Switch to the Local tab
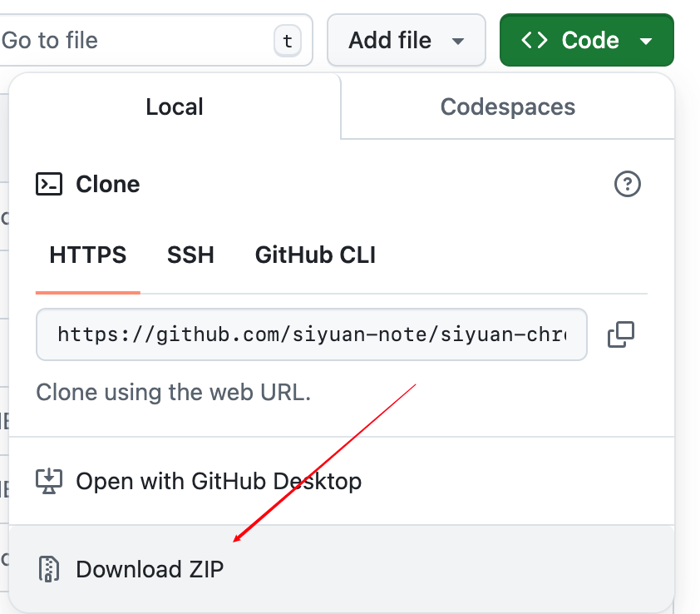The image size is (700, 614). pyautogui.click(x=175, y=106)
